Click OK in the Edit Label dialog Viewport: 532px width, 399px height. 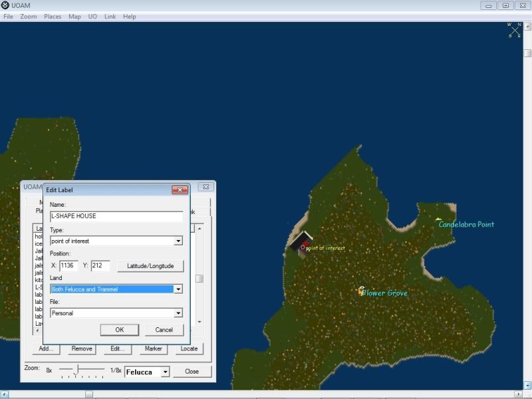120,330
